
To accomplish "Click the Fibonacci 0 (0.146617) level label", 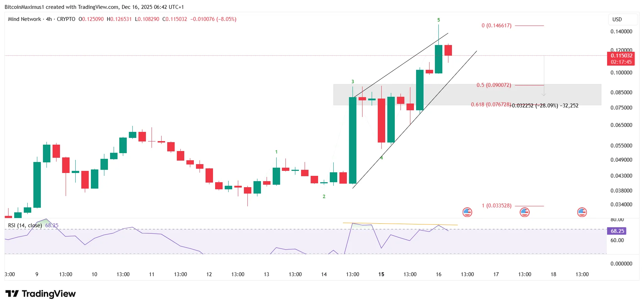I will pyautogui.click(x=496, y=26).
